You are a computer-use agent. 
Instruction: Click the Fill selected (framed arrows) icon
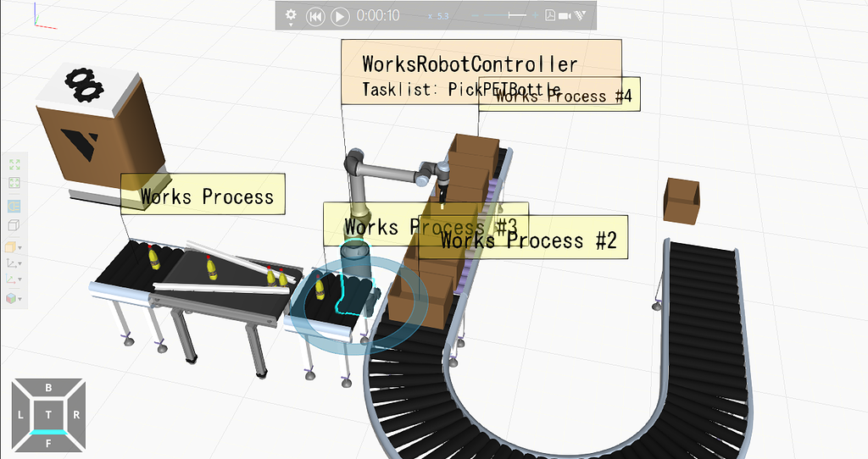click(14, 182)
